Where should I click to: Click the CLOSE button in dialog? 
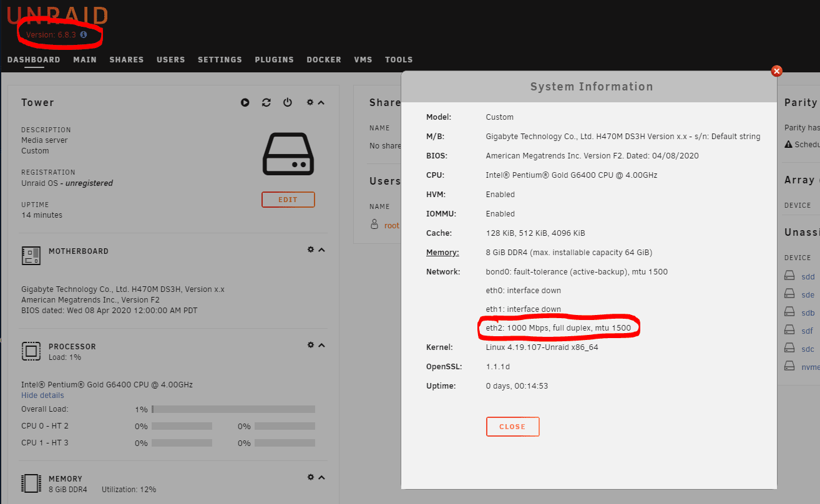pyautogui.click(x=512, y=427)
